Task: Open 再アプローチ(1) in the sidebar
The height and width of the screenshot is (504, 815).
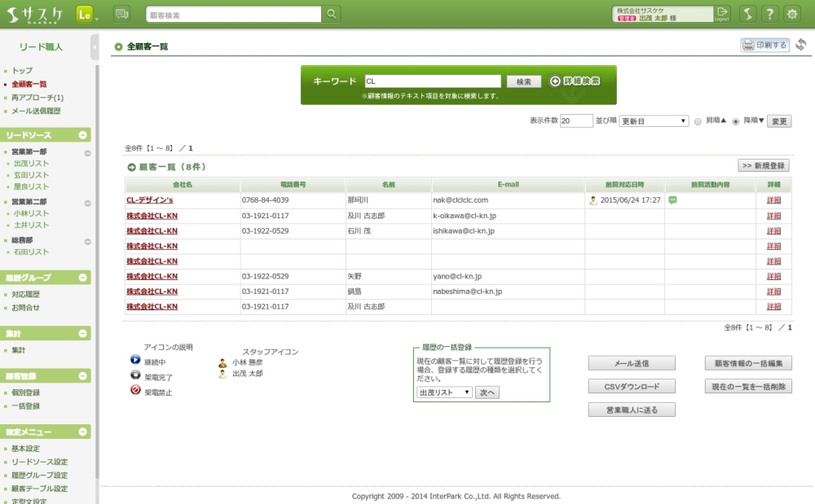Action: pos(37,98)
